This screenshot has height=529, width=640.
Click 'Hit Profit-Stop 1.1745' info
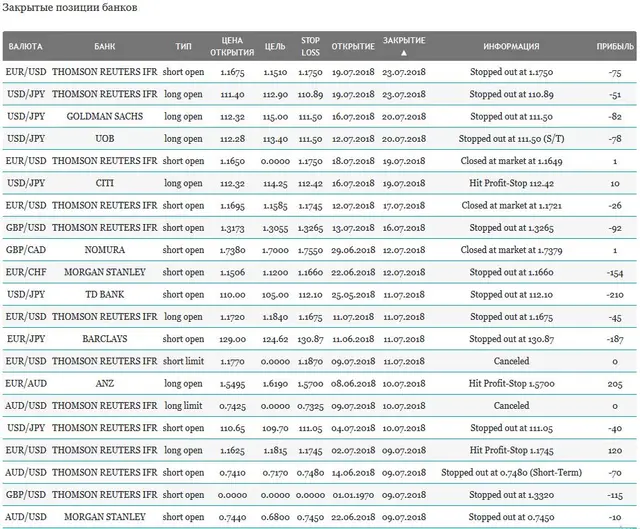pos(511,450)
